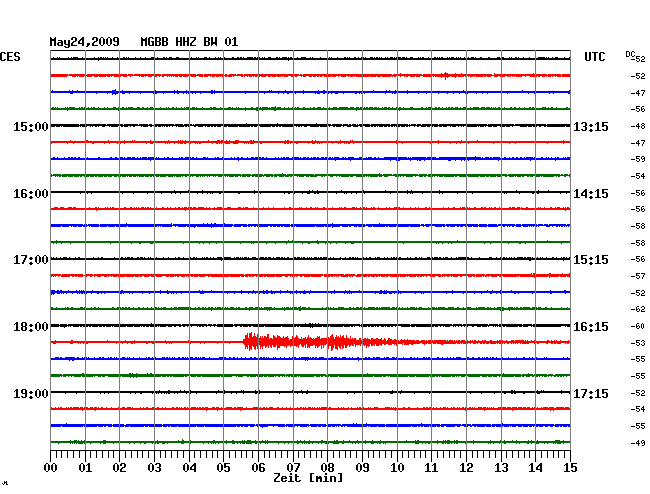Click the DC offset value -49
Screen dimensions: 650x494
tap(638, 443)
